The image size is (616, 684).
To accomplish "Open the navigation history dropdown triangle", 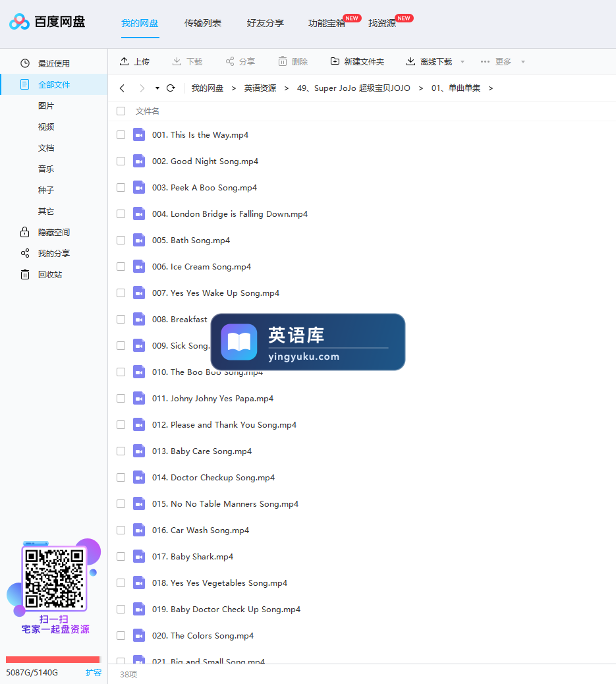I will pyautogui.click(x=157, y=88).
